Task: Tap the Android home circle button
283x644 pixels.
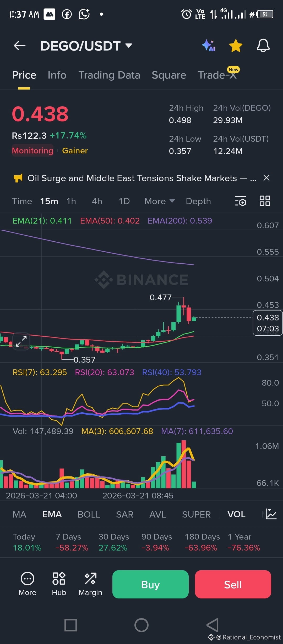Action: (141, 625)
